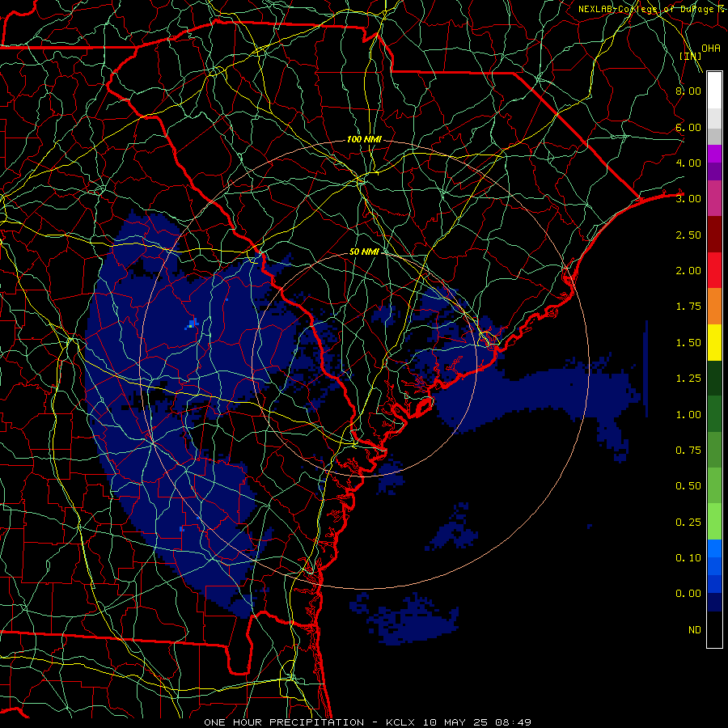This screenshot has height=728, width=728.
Task: Click the 100 NMI range ring label
Action: tap(364, 139)
